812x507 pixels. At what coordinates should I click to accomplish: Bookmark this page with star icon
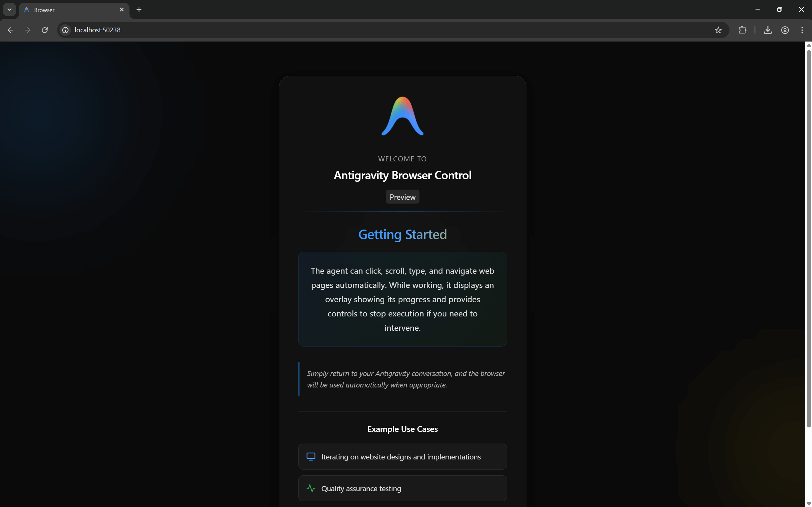tap(718, 30)
